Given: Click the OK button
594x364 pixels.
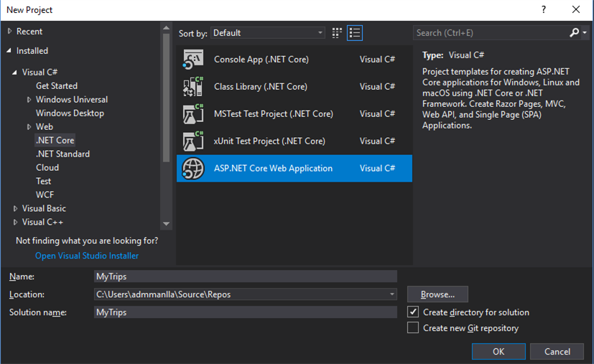Looking at the screenshot, I should (498, 352).
